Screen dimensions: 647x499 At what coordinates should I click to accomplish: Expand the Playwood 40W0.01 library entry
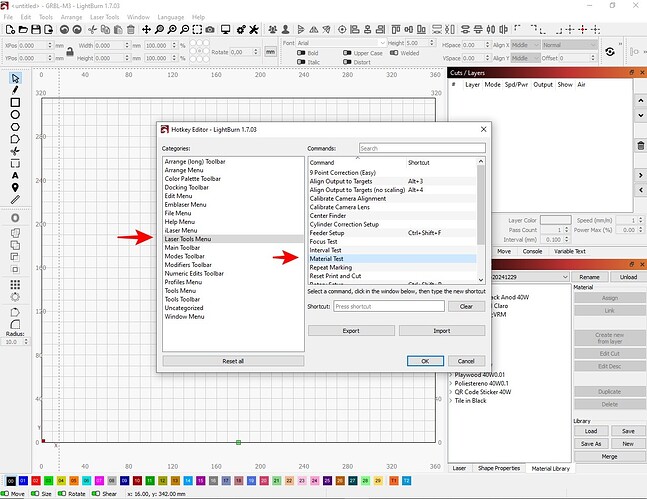tap(451, 375)
